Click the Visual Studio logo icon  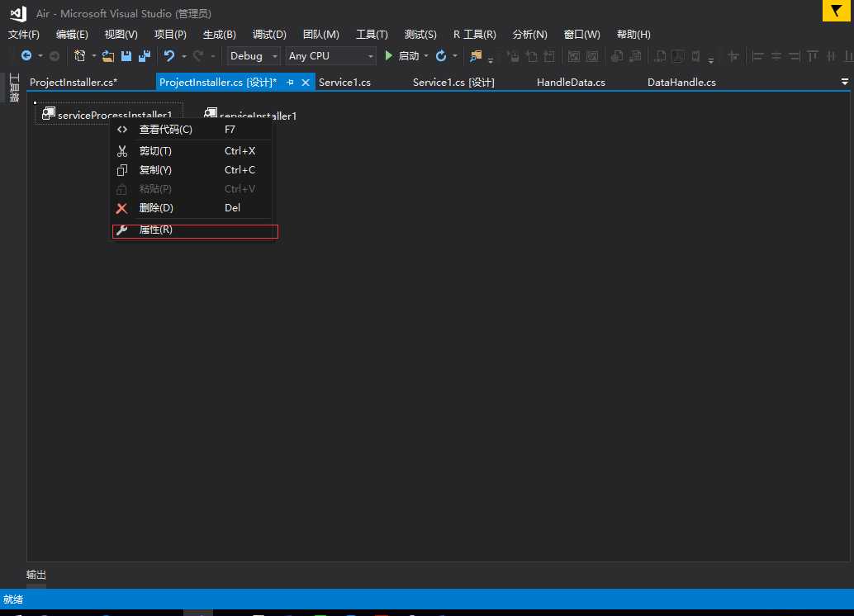pos(18,13)
